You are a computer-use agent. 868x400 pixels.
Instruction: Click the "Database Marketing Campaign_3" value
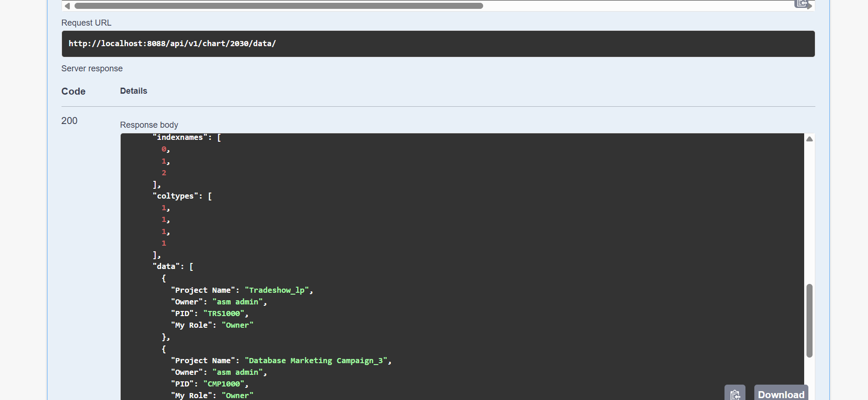point(316,361)
